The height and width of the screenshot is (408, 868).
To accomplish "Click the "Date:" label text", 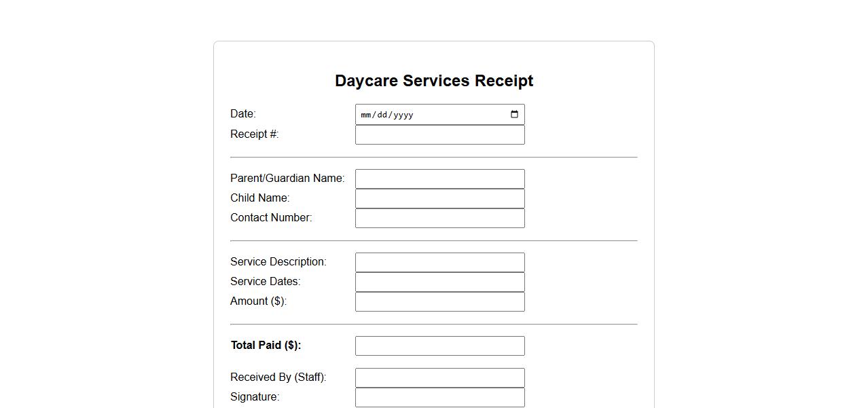I will (243, 114).
